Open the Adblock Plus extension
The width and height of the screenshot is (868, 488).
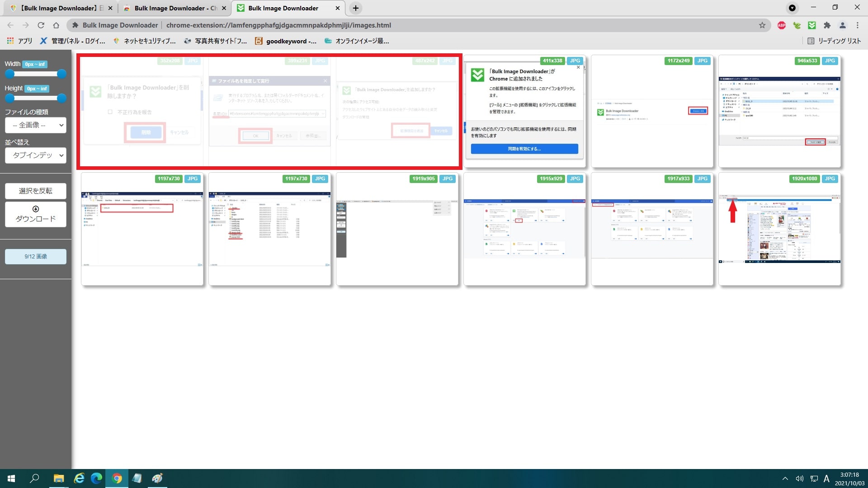tap(782, 25)
